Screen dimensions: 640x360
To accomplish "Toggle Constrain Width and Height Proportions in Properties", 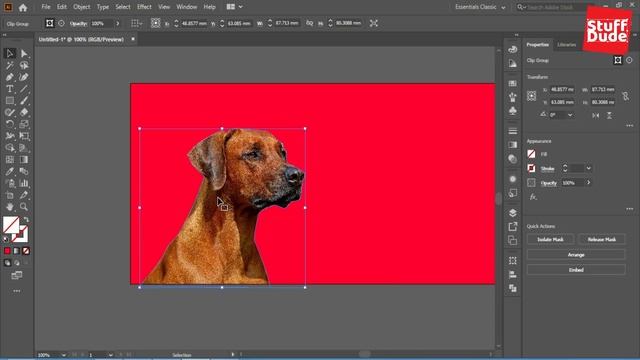I will pyautogui.click(x=625, y=96).
